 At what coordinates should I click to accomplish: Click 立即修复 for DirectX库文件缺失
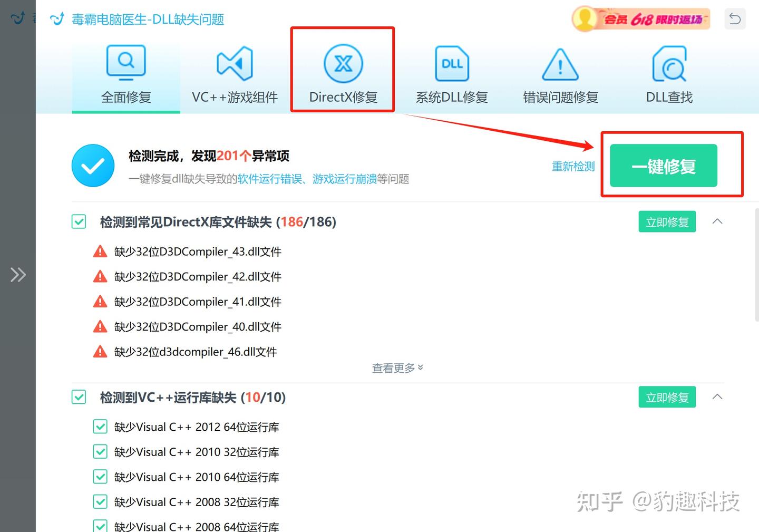pyautogui.click(x=667, y=221)
